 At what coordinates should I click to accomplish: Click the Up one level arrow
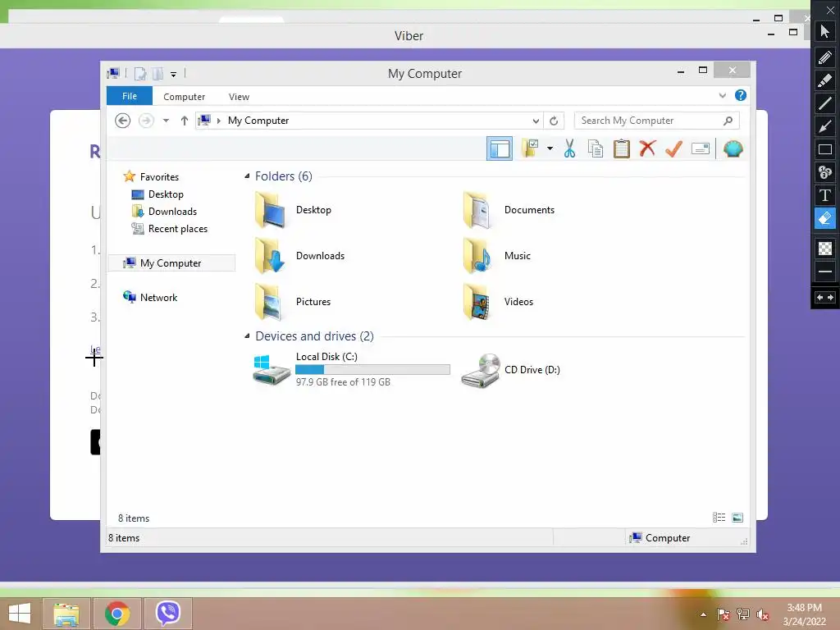point(185,121)
